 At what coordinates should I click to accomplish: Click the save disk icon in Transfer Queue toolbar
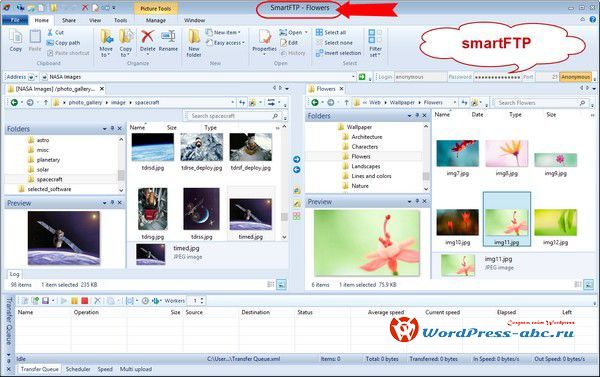pos(45,301)
